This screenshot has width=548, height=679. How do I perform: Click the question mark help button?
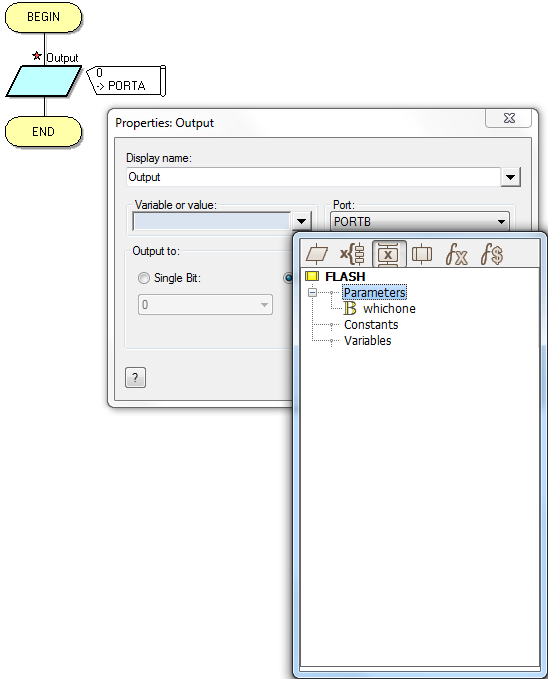(x=135, y=378)
